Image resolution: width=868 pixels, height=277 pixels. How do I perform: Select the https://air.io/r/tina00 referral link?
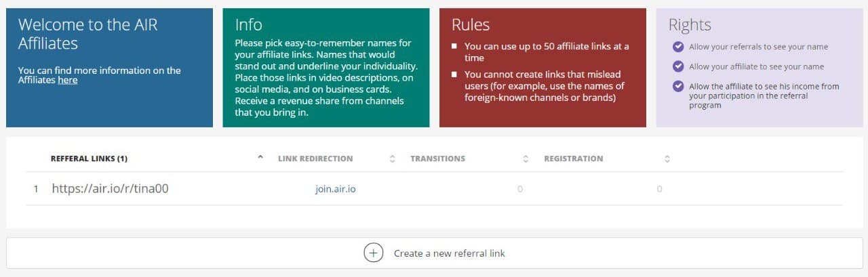(x=110, y=189)
